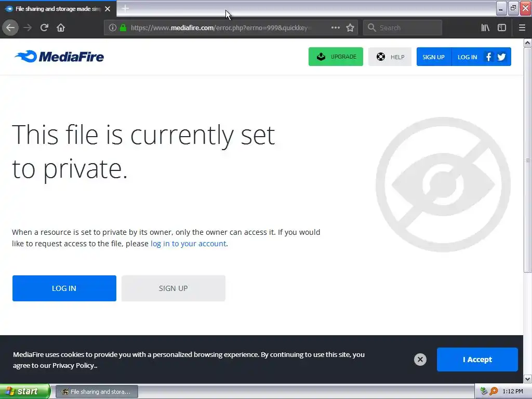The image size is (532, 399).
Task: Click the 1:12 PM system clock
Action: 513,391
